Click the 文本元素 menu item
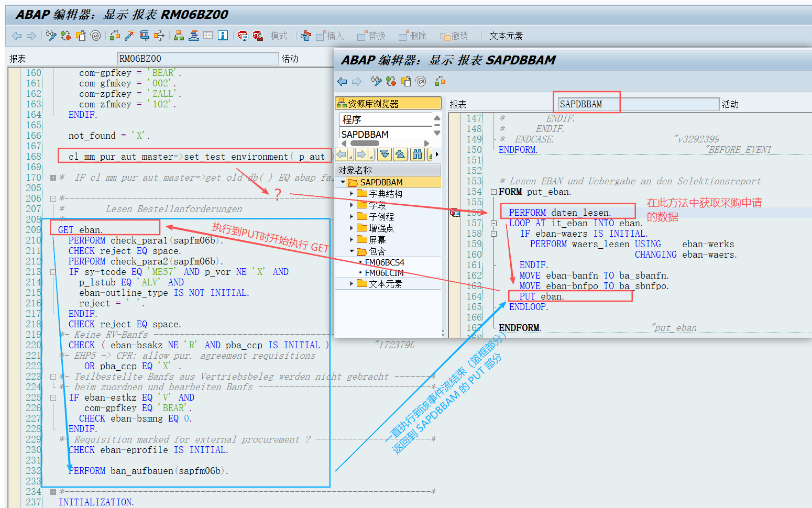 point(505,36)
